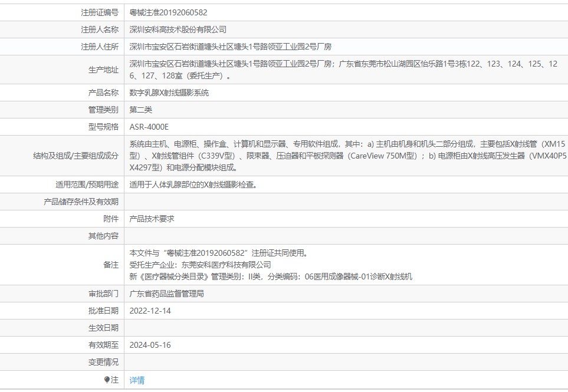Click attachment value 产品技术要求
Screen dimensions: 568x392
tap(152, 219)
